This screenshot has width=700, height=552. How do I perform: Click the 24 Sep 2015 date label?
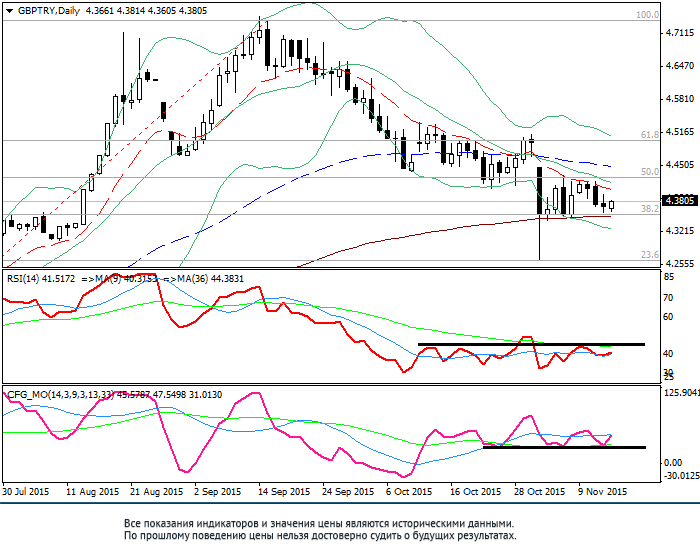[x=348, y=492]
